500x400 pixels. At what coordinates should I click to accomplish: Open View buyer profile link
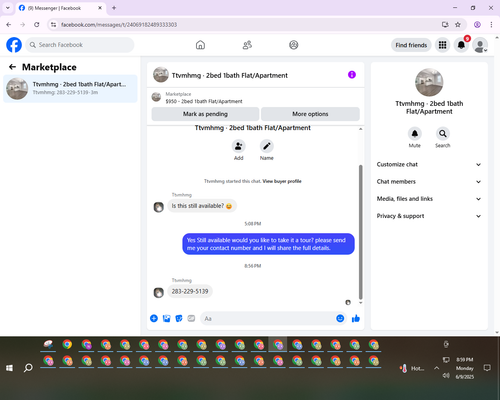[282, 181]
